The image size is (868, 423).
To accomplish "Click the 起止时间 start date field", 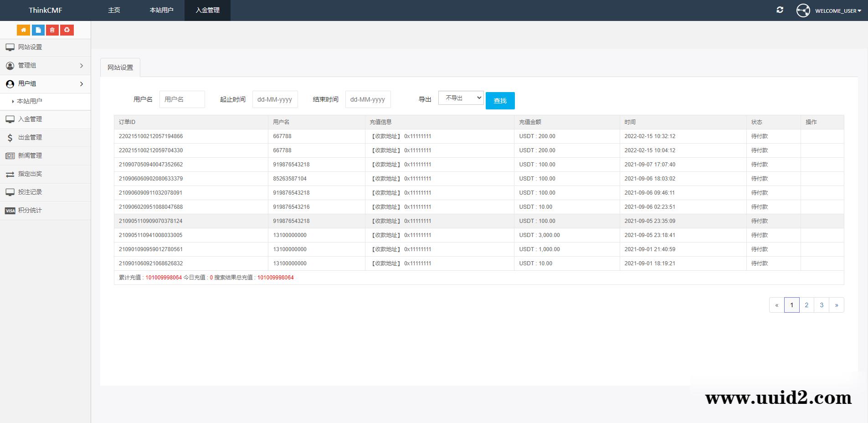I will point(275,99).
